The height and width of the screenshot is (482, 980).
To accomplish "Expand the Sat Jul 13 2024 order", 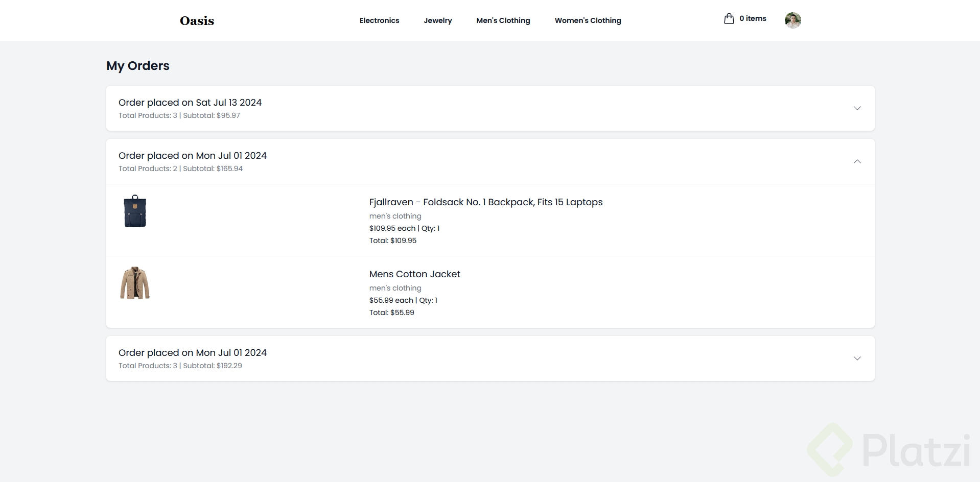I will (x=857, y=108).
